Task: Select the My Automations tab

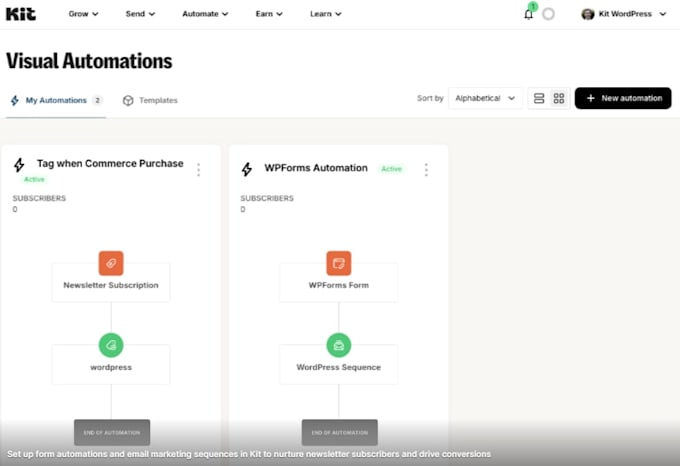Action: (x=56, y=101)
